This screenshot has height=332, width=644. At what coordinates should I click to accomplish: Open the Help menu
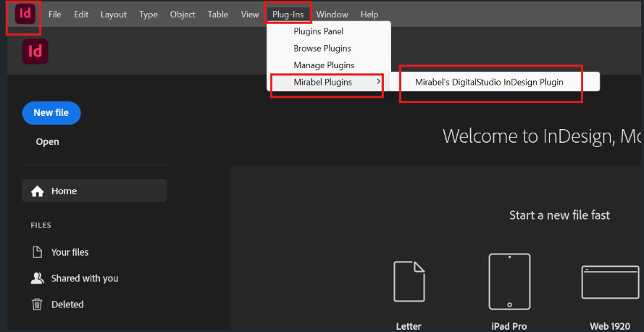tap(369, 14)
